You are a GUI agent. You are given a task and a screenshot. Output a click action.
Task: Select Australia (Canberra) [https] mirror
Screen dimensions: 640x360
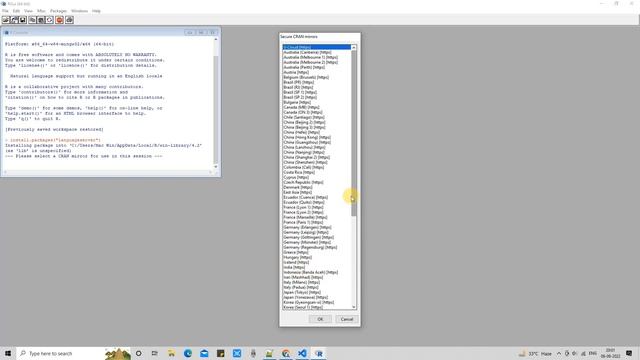[x=317, y=52]
